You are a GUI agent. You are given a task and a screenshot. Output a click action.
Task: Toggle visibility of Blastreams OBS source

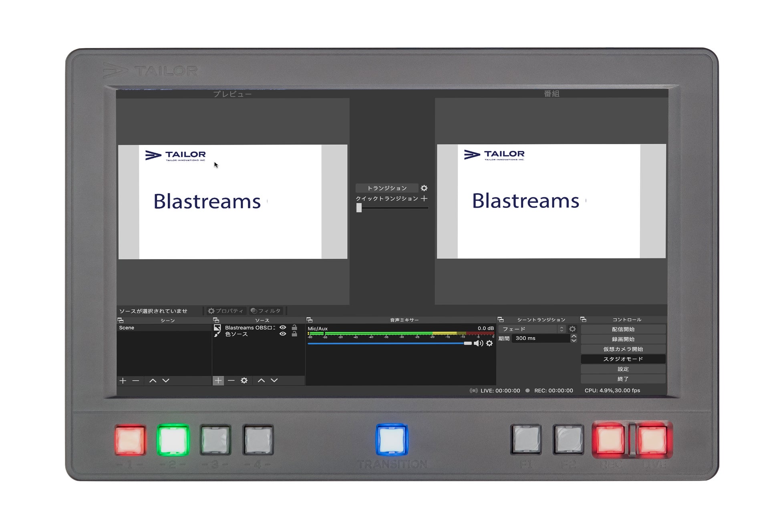coord(283,328)
